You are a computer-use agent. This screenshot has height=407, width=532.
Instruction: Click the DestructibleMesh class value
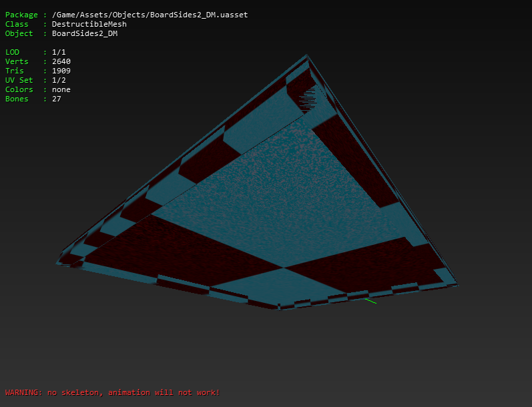[89, 24]
